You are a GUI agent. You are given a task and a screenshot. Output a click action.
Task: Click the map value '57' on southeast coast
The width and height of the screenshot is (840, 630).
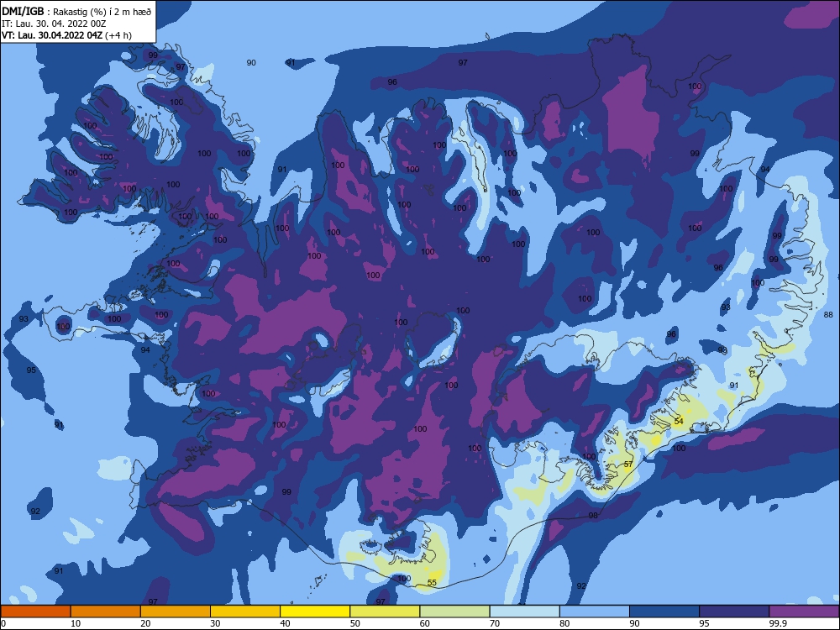tap(628, 464)
